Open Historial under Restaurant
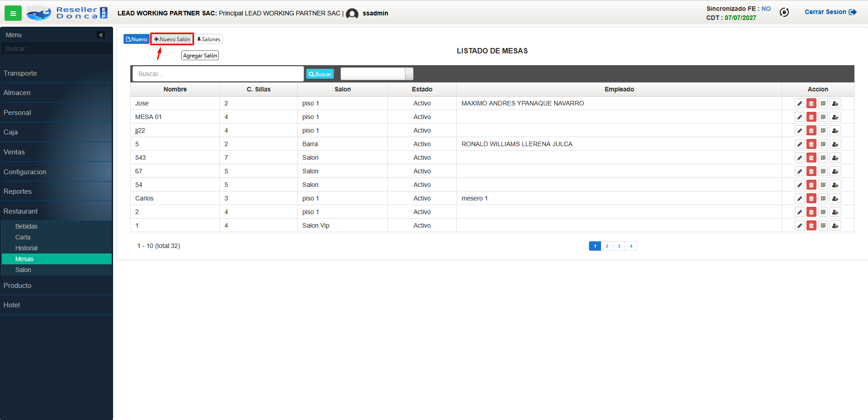This screenshot has width=868, height=420. point(57,248)
